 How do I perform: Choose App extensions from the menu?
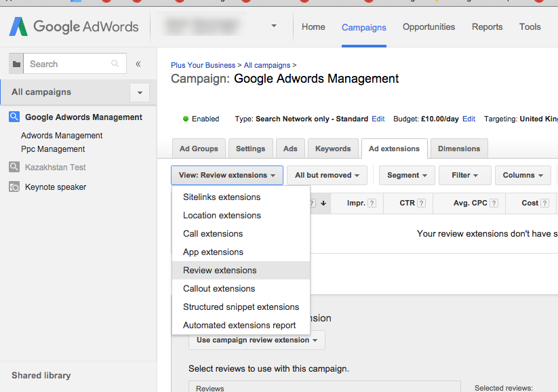[241, 252]
